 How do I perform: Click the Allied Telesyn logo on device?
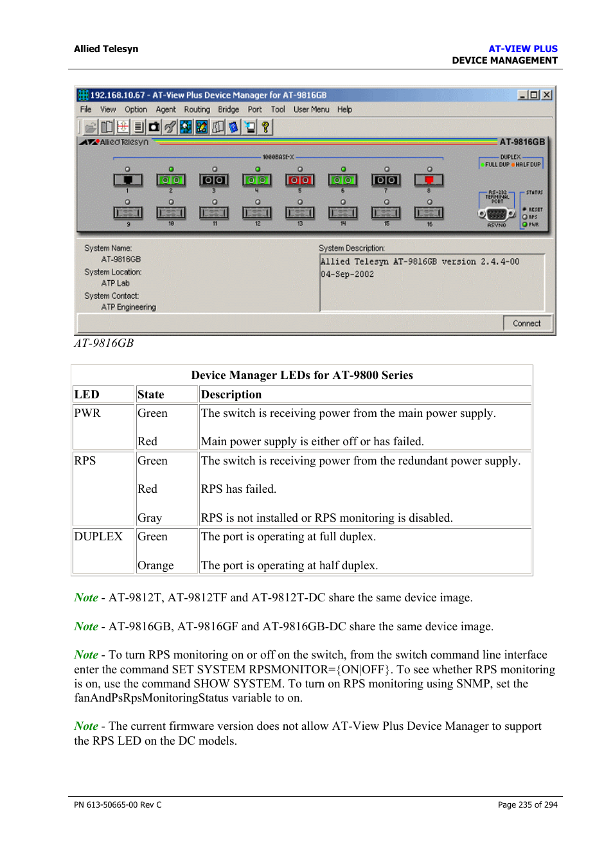tap(114, 142)
